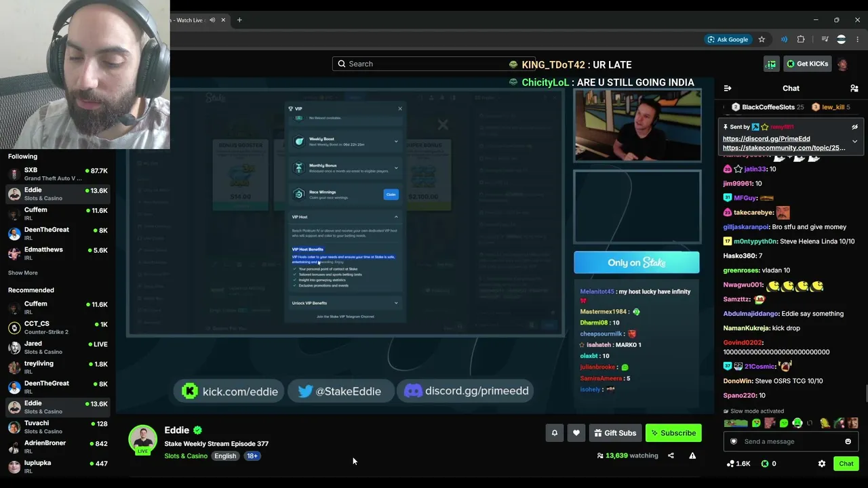Open AdrienBroner channel in Recommended
Viewport: 868px width, 488px height.
(x=58, y=447)
